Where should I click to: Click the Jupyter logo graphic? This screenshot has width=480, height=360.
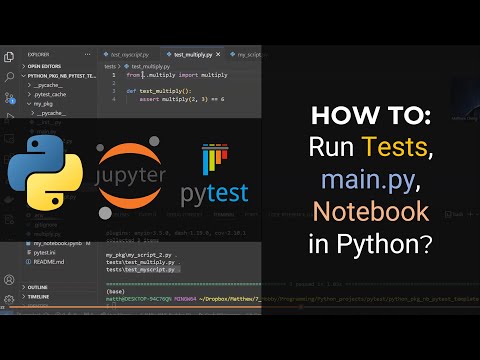coord(130,177)
